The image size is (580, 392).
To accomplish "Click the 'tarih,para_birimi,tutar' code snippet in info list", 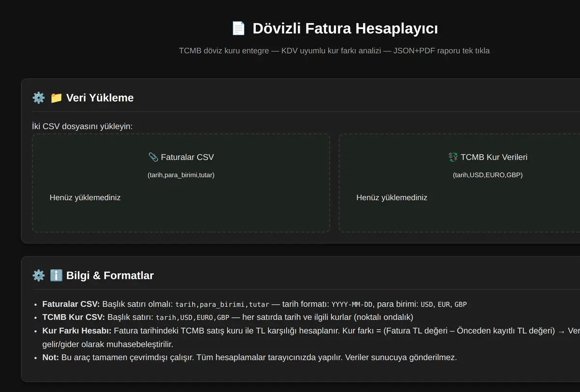I will pyautogui.click(x=222, y=305).
